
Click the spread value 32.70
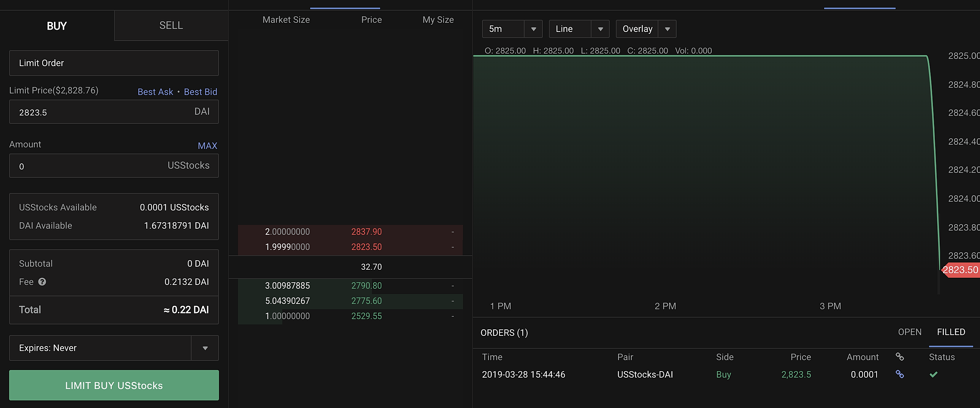pos(371,267)
